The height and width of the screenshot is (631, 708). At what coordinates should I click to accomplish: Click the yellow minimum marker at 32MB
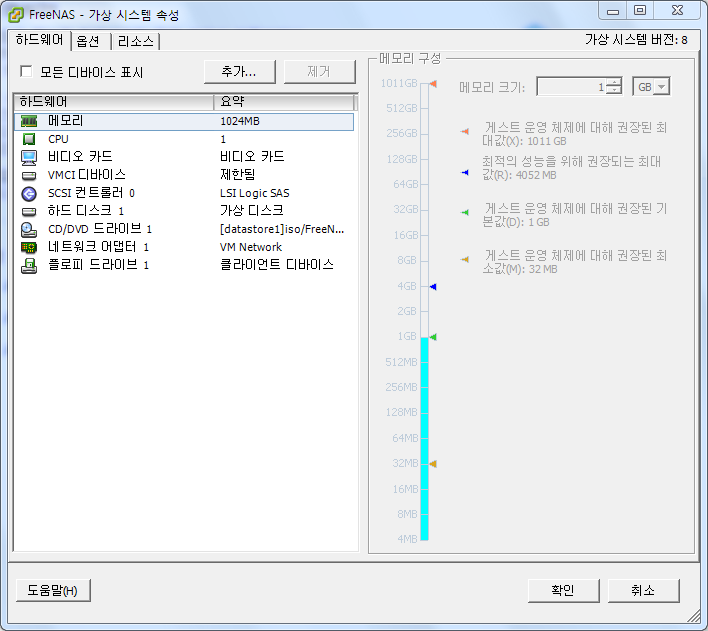(433, 464)
